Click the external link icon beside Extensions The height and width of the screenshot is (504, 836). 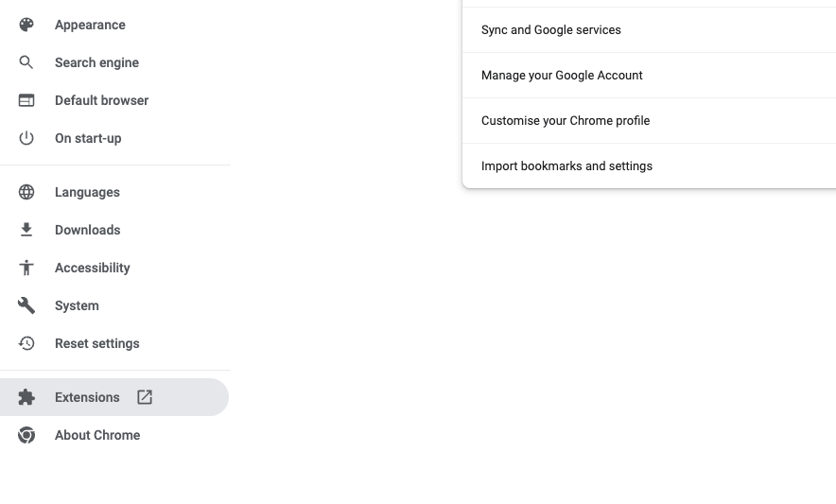coord(145,397)
